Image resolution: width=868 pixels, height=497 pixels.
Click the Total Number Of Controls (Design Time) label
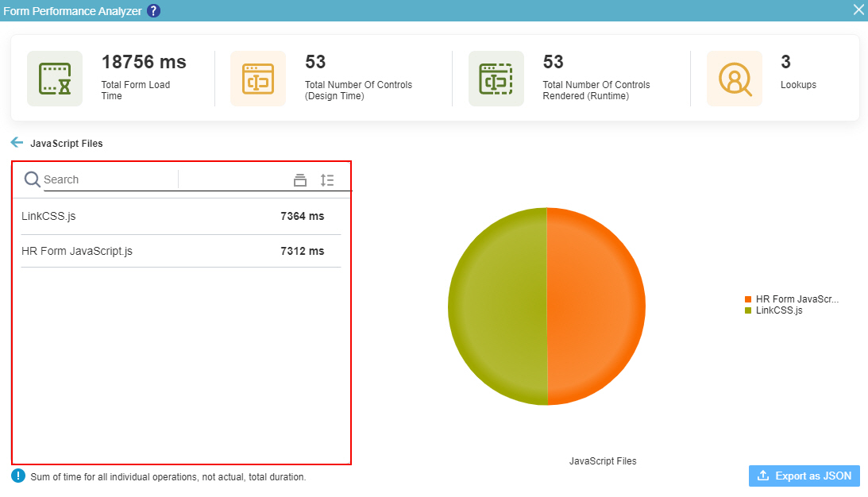click(358, 91)
